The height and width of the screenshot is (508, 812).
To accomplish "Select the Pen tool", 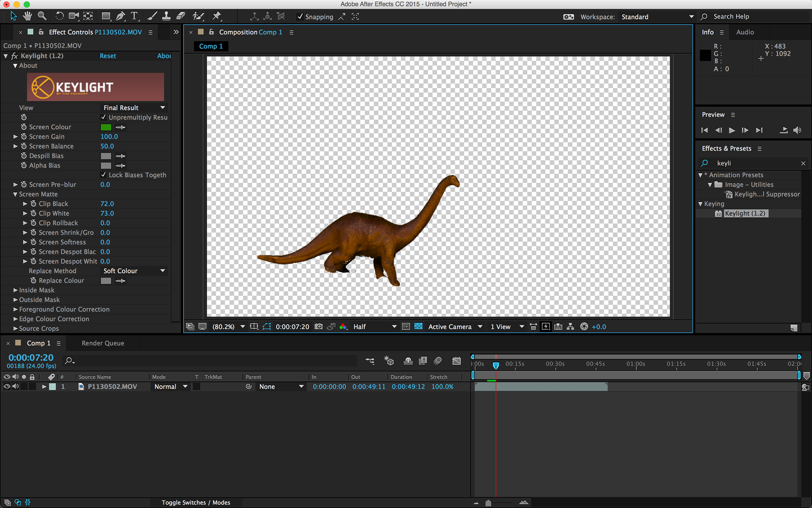I will [x=121, y=16].
